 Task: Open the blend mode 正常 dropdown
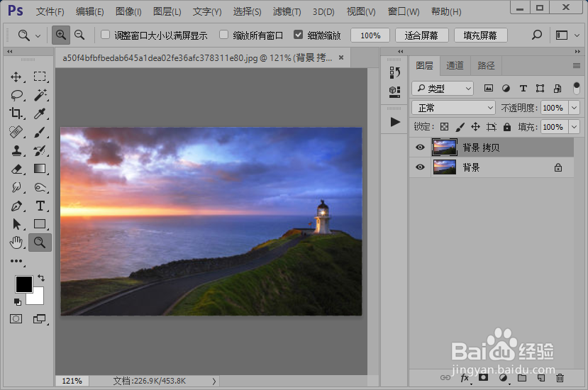point(454,108)
